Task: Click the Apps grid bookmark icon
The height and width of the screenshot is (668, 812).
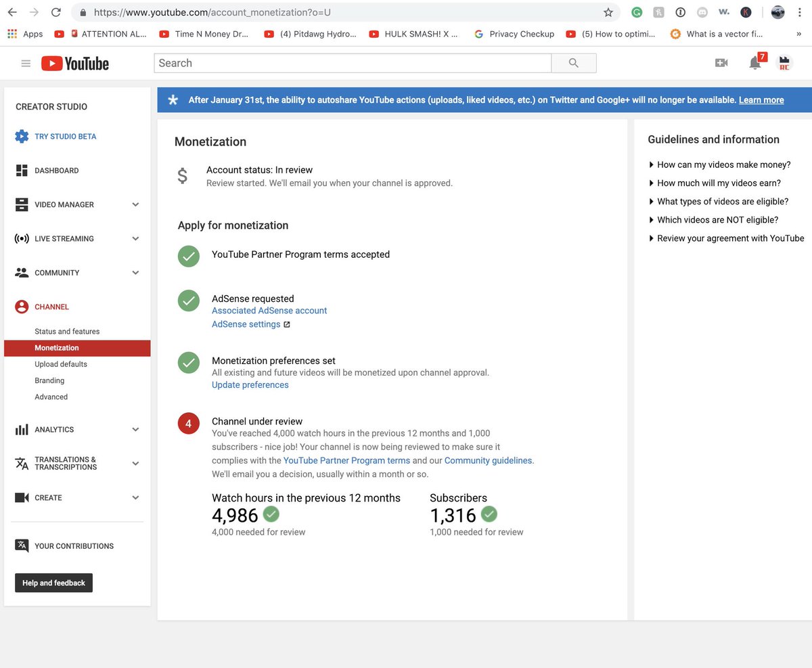Action: 12,34
